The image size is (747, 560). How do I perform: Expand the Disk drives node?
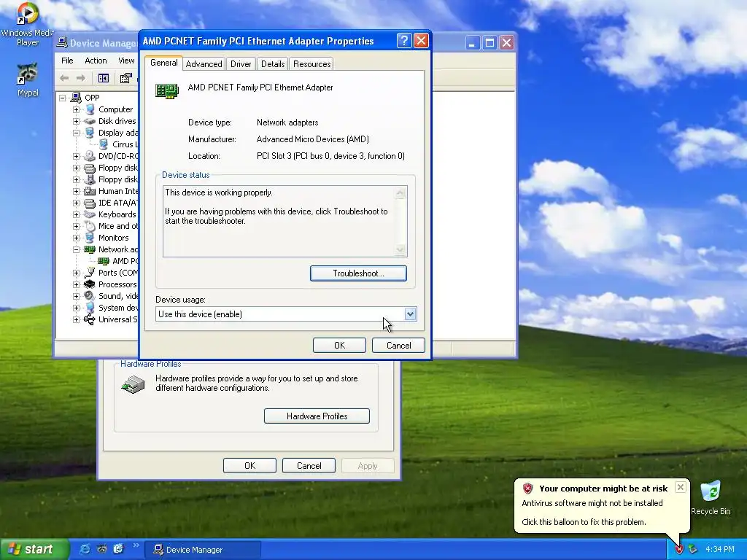pos(76,122)
